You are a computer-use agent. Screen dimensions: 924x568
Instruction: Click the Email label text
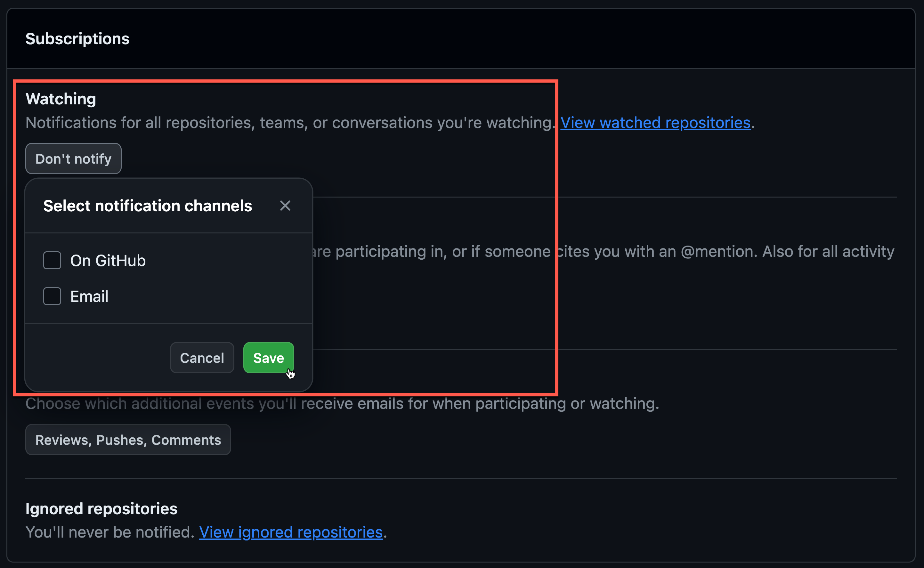(89, 297)
